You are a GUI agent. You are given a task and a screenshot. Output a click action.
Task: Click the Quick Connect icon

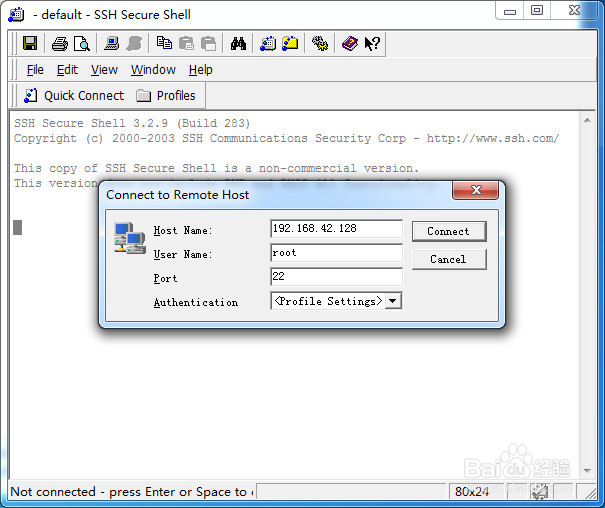pyautogui.click(x=30, y=96)
